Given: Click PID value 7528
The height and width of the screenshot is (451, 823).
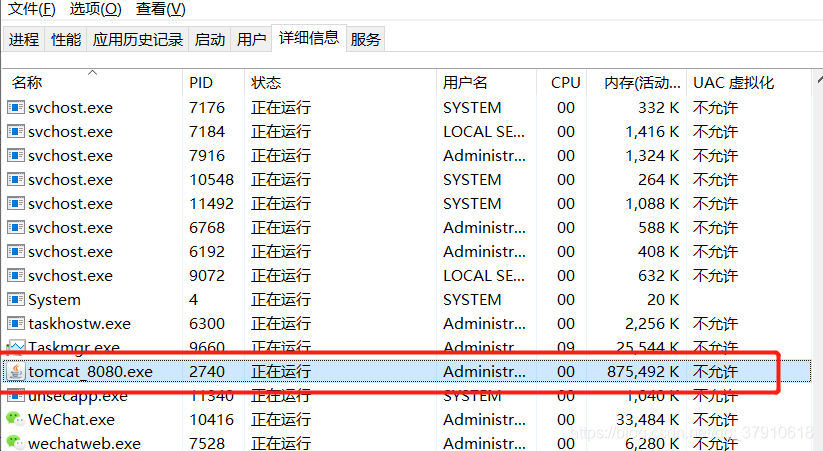Looking at the screenshot, I should coord(207,444).
